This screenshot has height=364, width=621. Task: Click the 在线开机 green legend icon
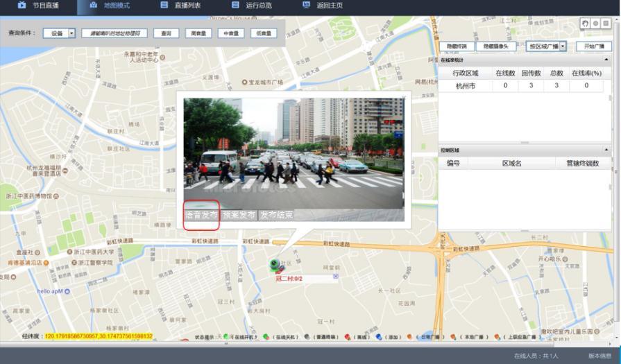226,337
